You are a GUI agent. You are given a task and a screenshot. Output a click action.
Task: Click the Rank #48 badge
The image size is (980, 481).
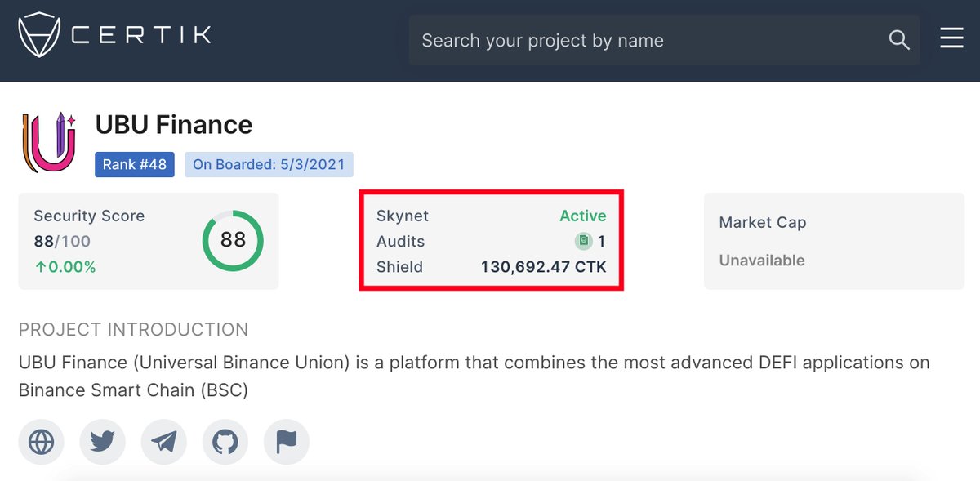[x=135, y=164]
